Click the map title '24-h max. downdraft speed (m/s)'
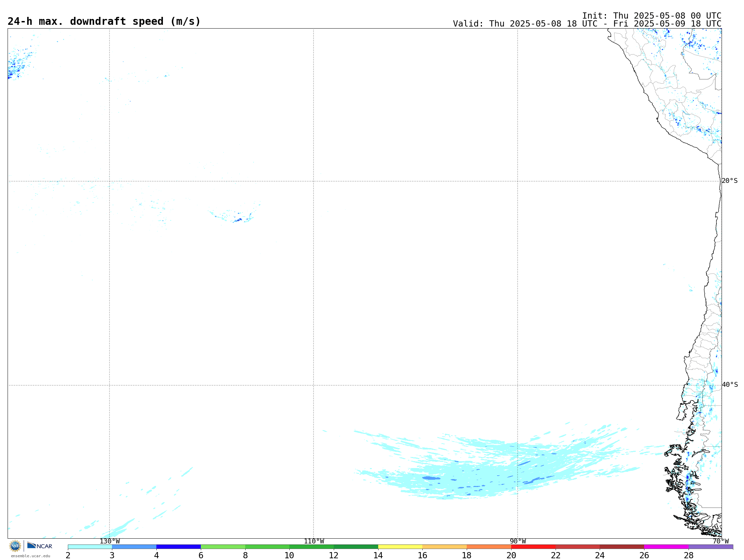 pyautogui.click(x=104, y=21)
